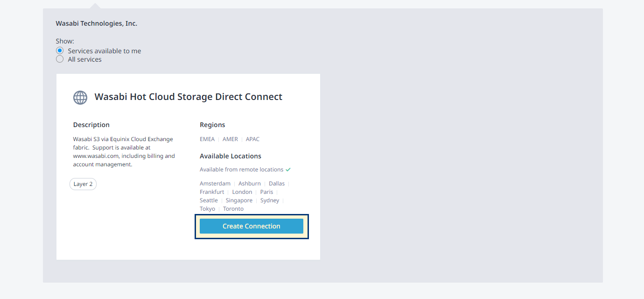Click the 'Available Locations' heading
644x299 pixels.
pos(231,156)
